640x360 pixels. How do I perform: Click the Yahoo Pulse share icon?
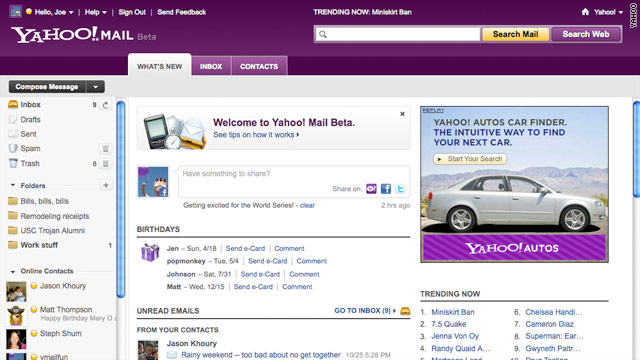point(371,189)
